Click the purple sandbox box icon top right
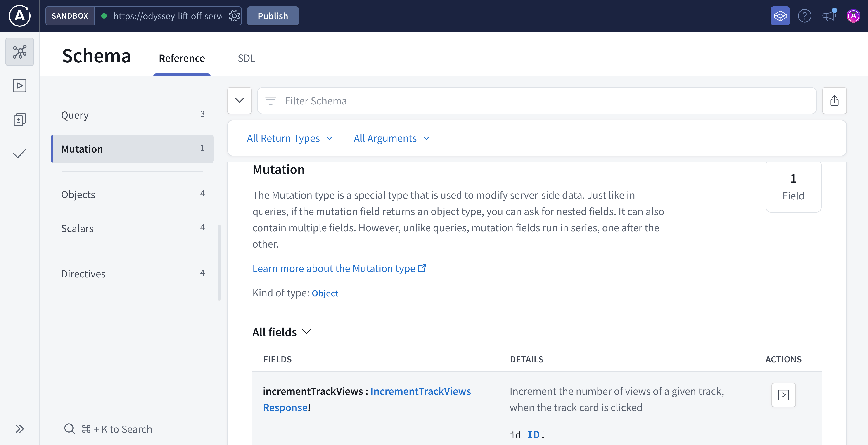868x445 pixels. pyautogui.click(x=780, y=16)
